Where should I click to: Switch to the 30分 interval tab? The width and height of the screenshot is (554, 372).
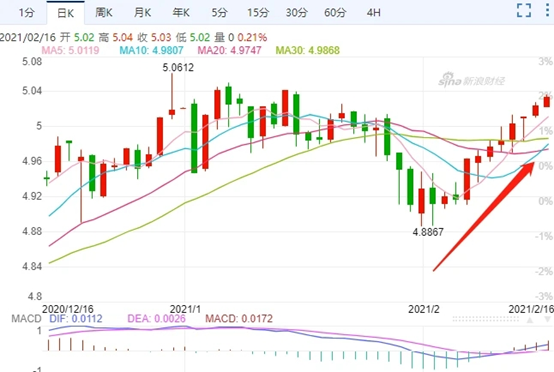pos(296,13)
